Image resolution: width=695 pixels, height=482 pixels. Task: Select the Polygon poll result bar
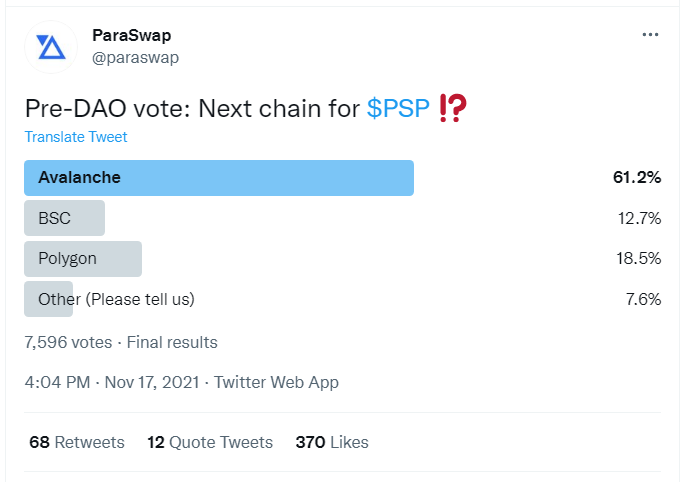click(x=83, y=259)
